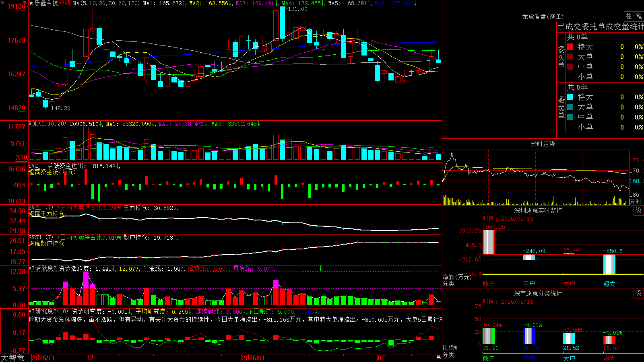
Task: Click the 已成交委托单成交量统计 header
Action: [x=601, y=27]
